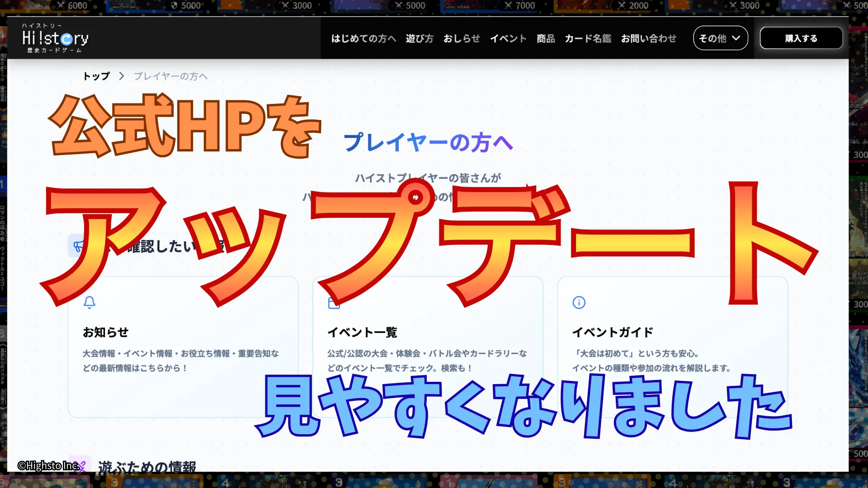Select イベント in the top navigation
This screenshot has width=868, height=488.
click(x=508, y=39)
